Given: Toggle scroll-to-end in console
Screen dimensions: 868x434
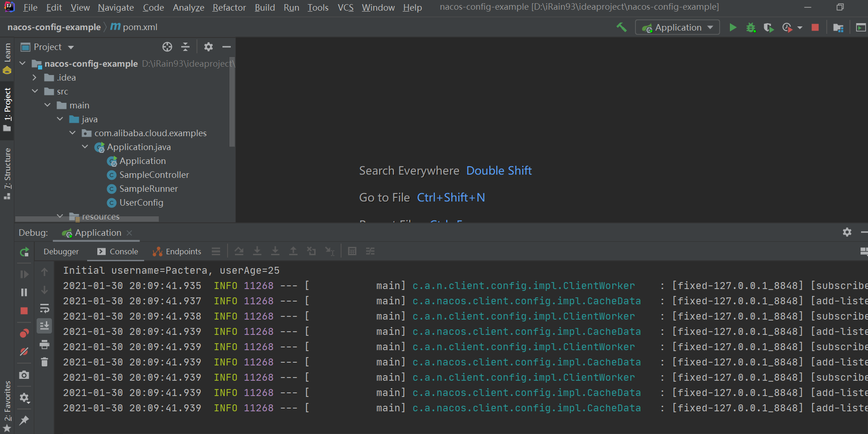Looking at the screenshot, I should pyautogui.click(x=44, y=326).
